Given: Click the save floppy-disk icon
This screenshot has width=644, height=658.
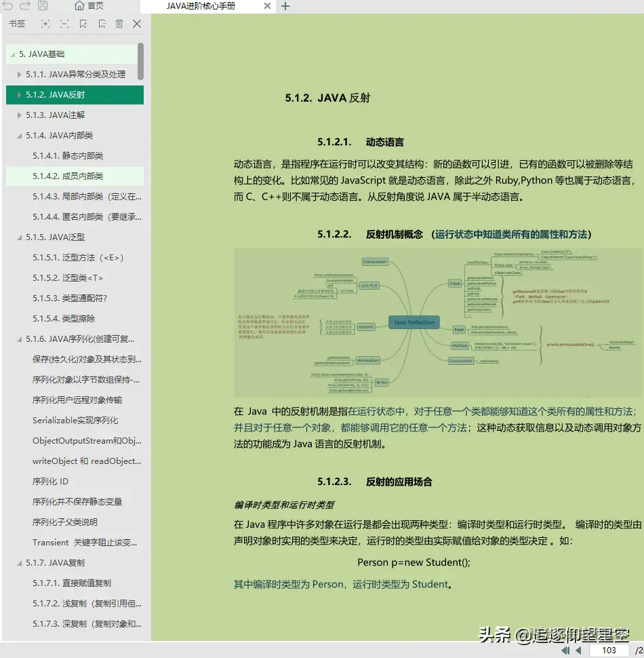Looking at the screenshot, I should (x=43, y=5).
